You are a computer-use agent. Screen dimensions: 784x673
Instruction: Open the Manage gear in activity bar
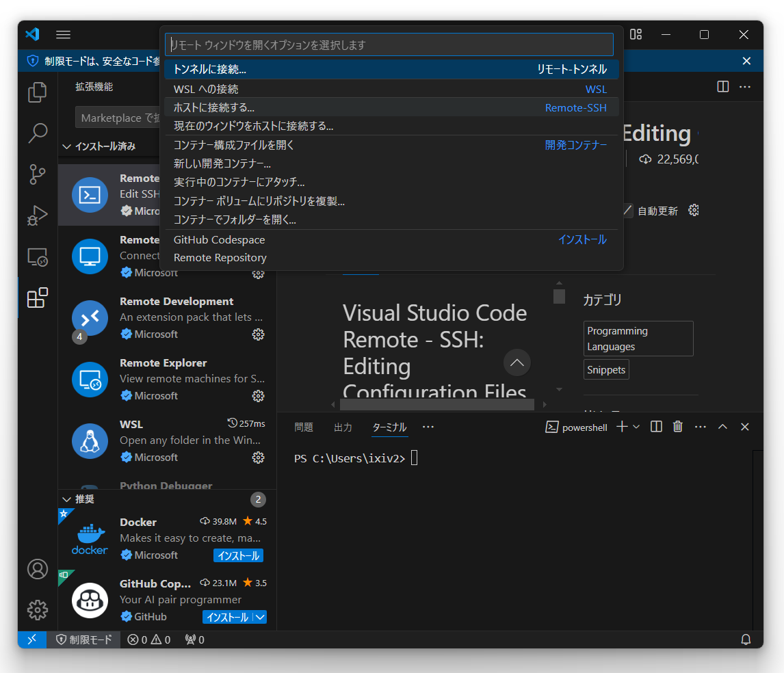pyautogui.click(x=38, y=610)
